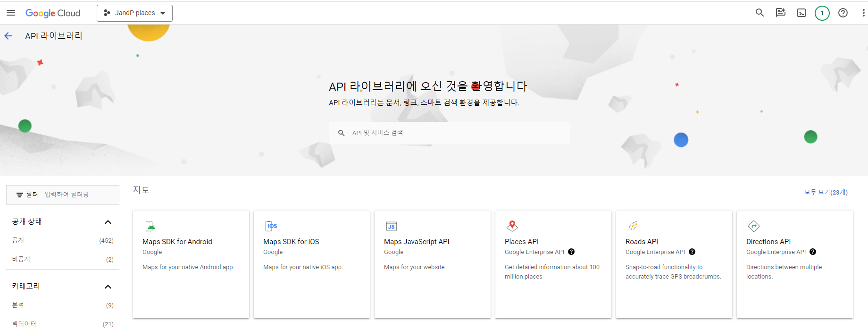Click the Roads API icon
The height and width of the screenshot is (331, 868).
pos(633,226)
